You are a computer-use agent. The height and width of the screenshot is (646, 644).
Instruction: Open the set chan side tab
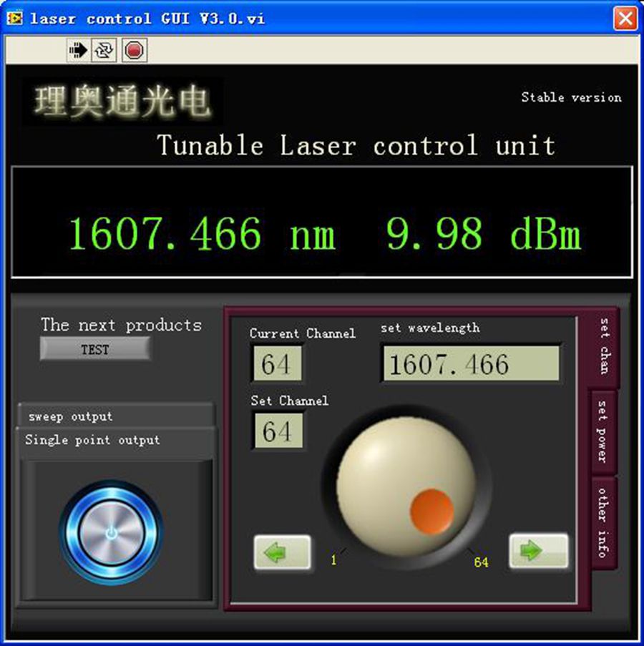[x=604, y=348]
